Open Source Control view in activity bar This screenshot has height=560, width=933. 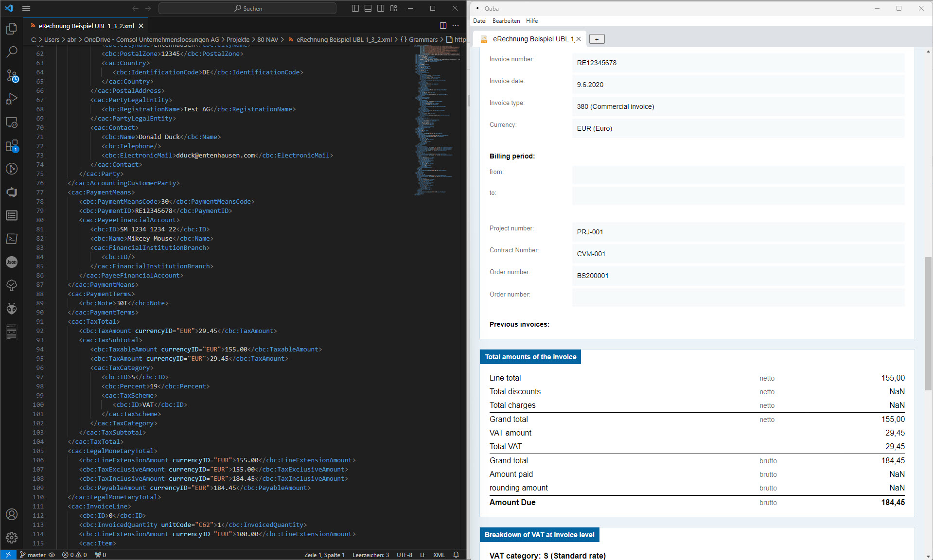[x=12, y=75]
